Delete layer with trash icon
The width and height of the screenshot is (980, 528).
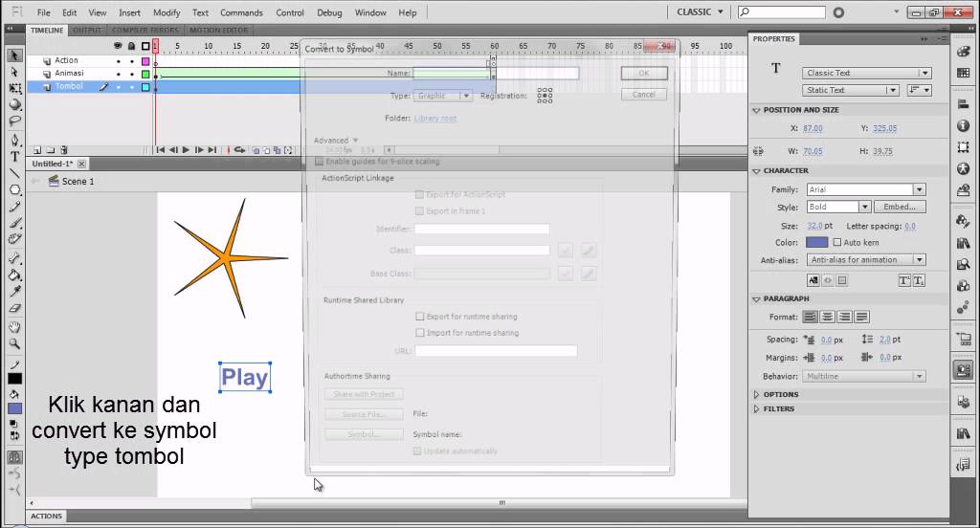point(64,150)
